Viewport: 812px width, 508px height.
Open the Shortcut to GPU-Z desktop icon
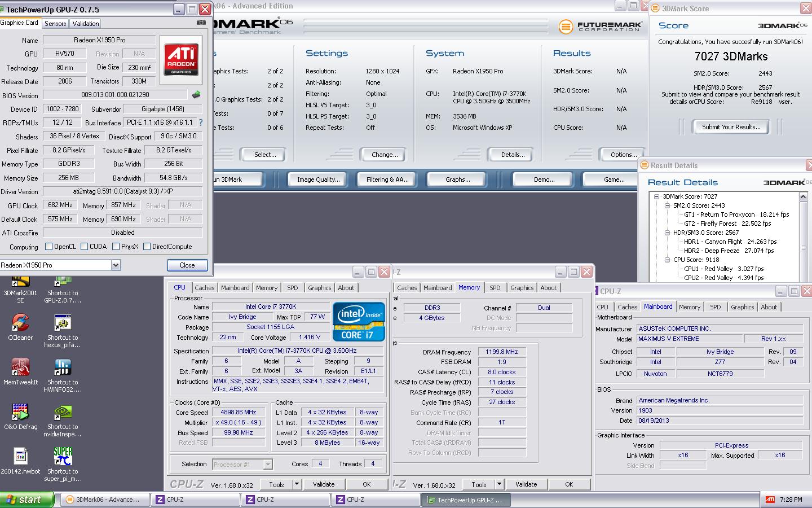[x=63, y=288]
